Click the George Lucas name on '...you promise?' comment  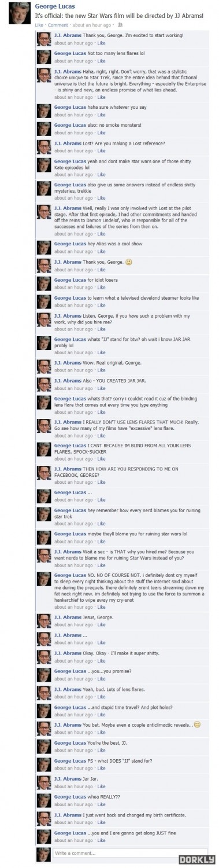tap(69, 670)
